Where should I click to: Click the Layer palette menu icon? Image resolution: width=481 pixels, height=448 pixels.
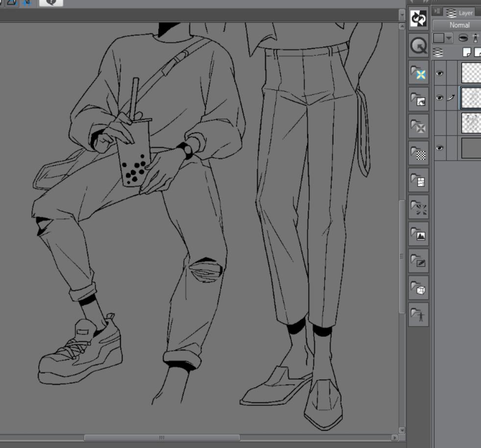437,11
